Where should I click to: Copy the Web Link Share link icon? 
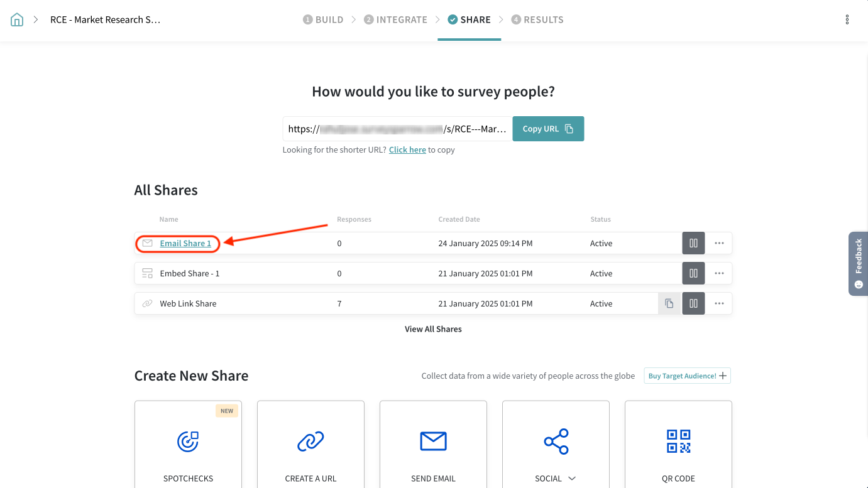tap(669, 303)
